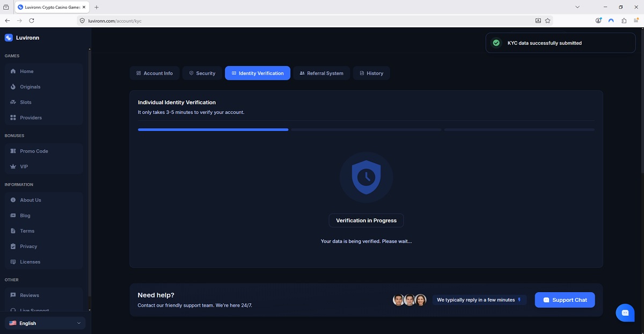Click the shield clock verification icon
The width and height of the screenshot is (644, 334).
366,178
